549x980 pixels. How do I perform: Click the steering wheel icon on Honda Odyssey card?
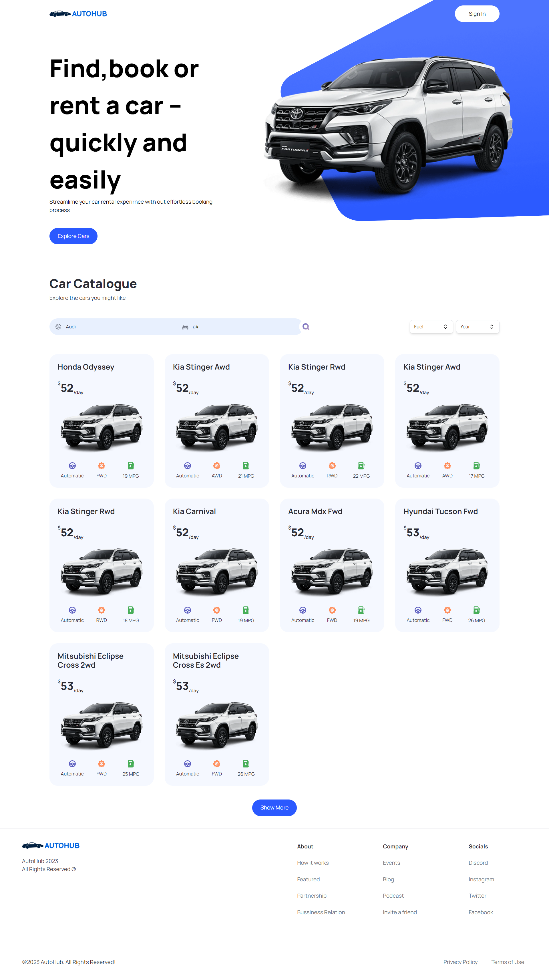[72, 466]
